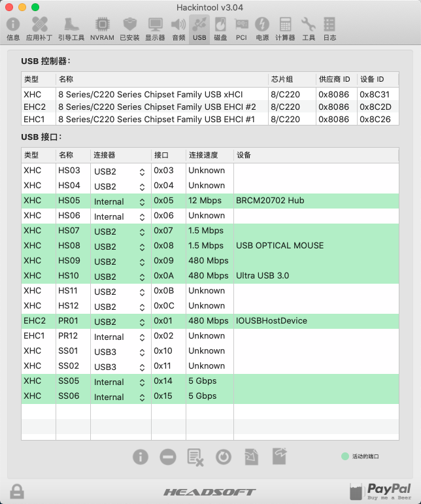Click the PayPal Buy me a Beer logo
Viewport: 421px width, 504px height.
[x=380, y=491]
